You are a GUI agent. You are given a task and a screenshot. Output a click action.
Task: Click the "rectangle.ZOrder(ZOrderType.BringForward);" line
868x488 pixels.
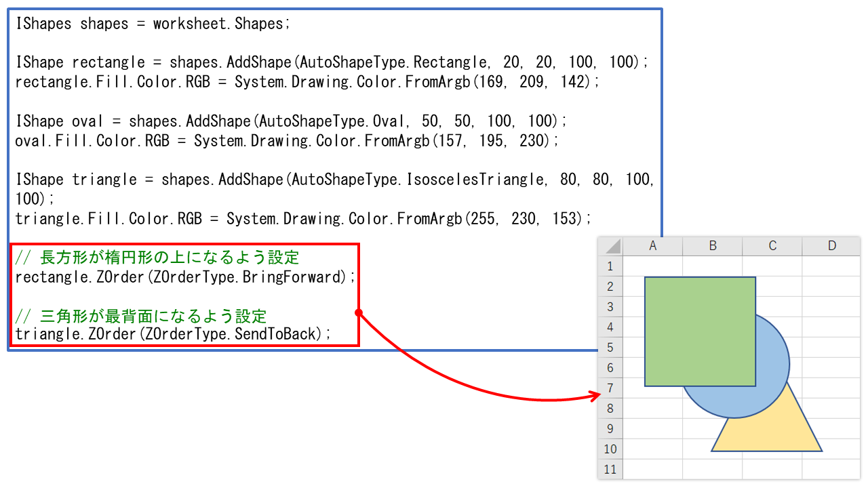(x=185, y=277)
